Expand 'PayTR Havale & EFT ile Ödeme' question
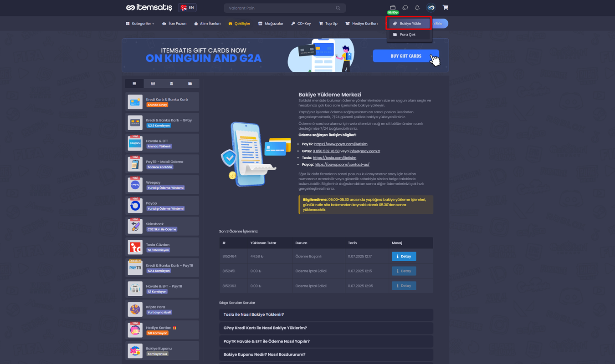The height and width of the screenshot is (364, 615). (x=326, y=341)
